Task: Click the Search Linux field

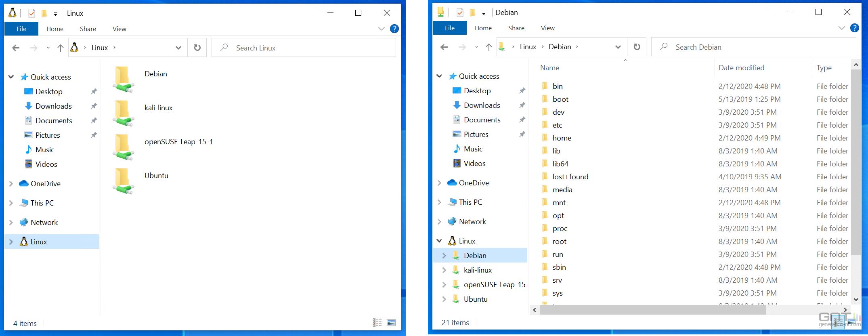Action: (x=304, y=48)
